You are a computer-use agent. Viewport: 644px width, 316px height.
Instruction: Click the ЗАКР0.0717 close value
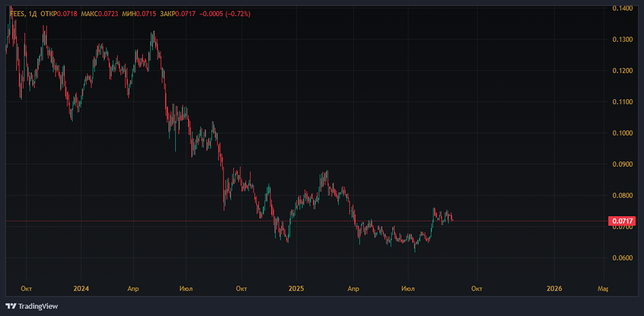click(x=178, y=14)
